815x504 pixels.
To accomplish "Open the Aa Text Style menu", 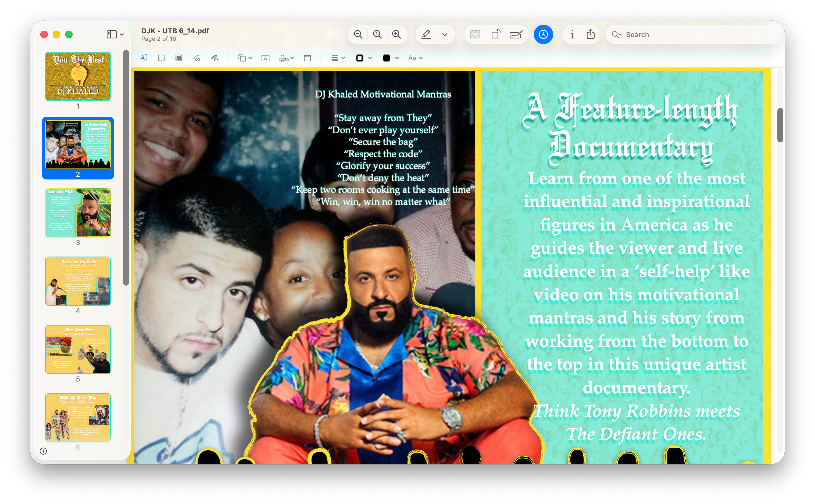I will 415,58.
